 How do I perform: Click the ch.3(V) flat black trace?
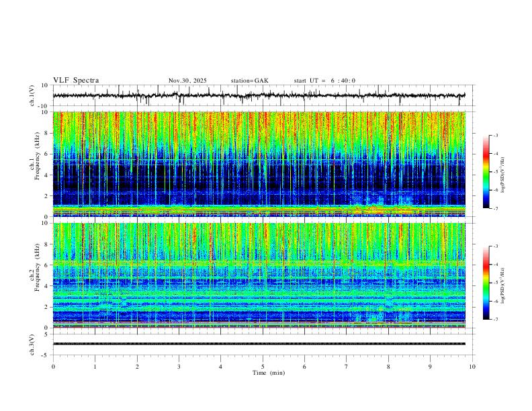tap(259, 344)
